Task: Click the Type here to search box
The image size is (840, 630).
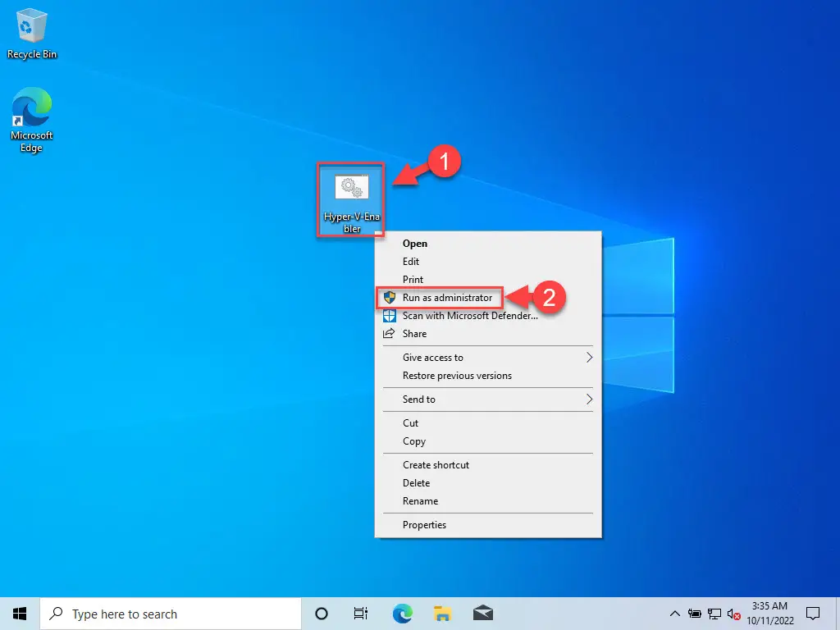Action: click(171, 614)
